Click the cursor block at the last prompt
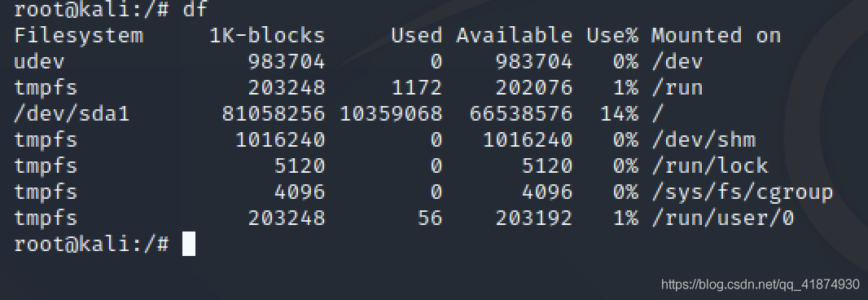868x300 pixels. (189, 244)
